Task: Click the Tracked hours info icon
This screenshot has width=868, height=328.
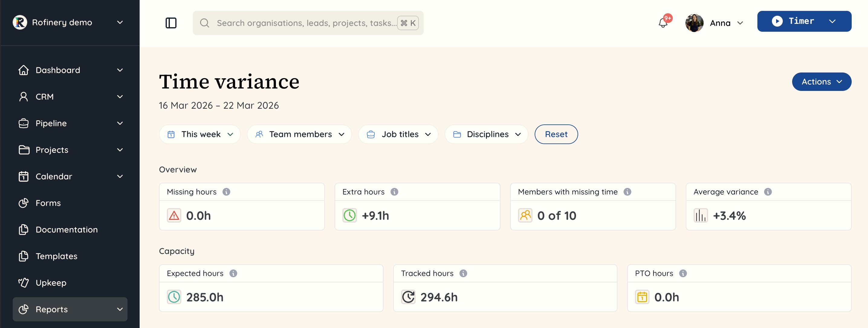Action: [463, 273]
